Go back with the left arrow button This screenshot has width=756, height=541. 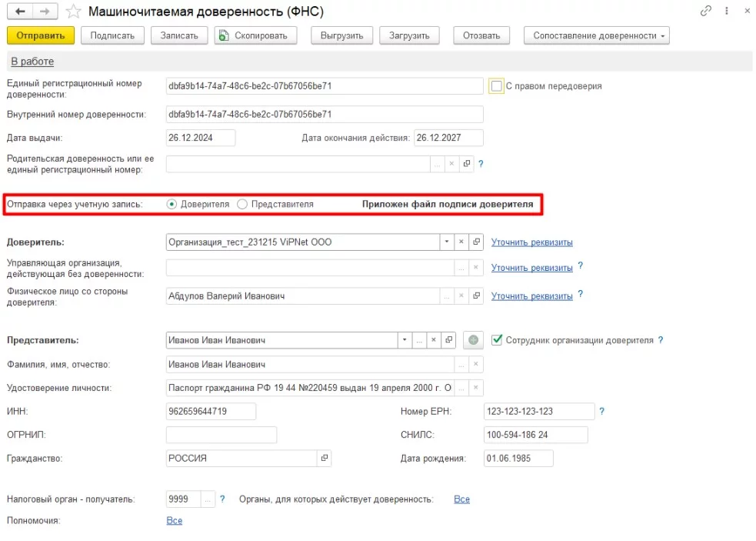pyautogui.click(x=20, y=12)
